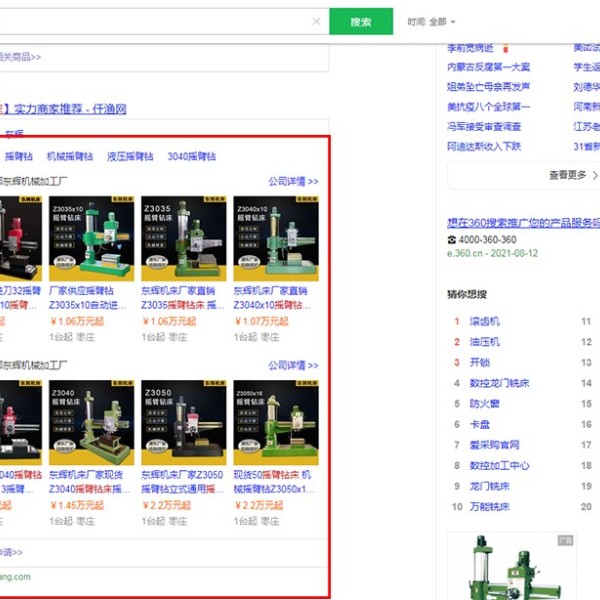The width and height of the screenshot is (600, 600).
Task: Open 公司详情 above the Z3035 product row
Action: click(x=293, y=181)
